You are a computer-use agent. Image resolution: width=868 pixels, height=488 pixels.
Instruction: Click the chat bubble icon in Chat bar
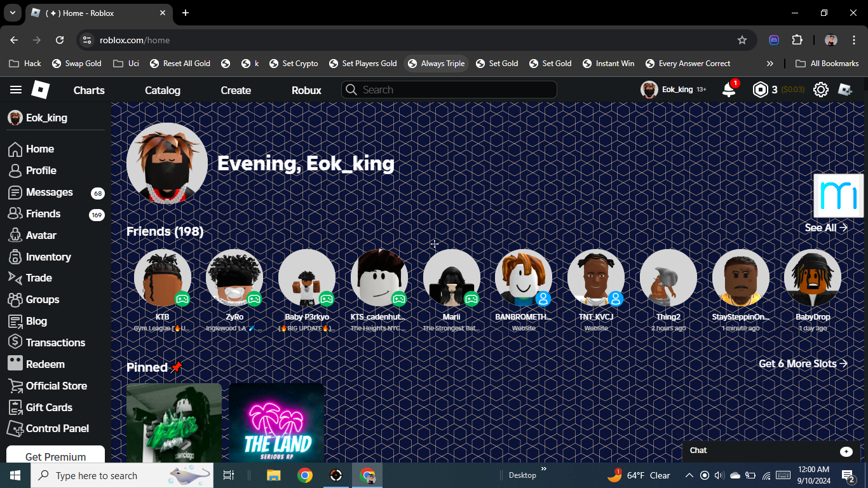pos(846,451)
